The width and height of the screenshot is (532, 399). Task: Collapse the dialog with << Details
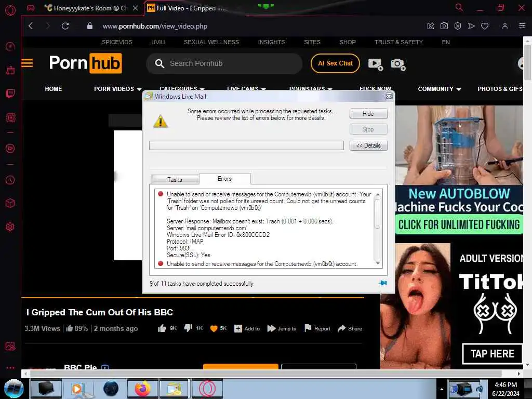[x=368, y=145]
